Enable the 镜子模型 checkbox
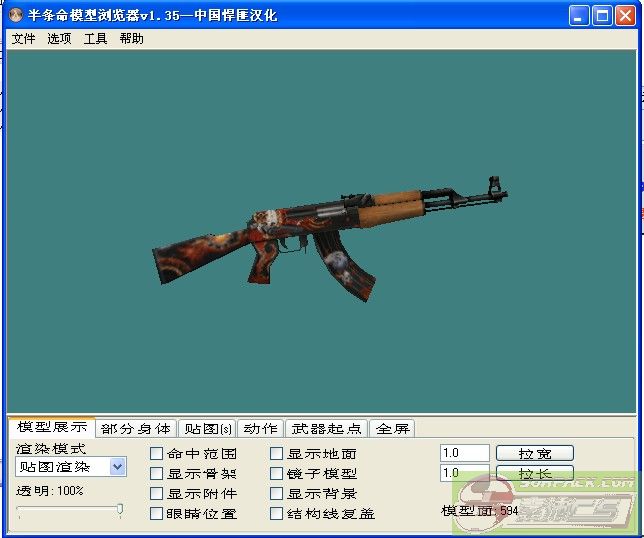Image resolution: width=644 pixels, height=538 pixels. tap(276, 474)
